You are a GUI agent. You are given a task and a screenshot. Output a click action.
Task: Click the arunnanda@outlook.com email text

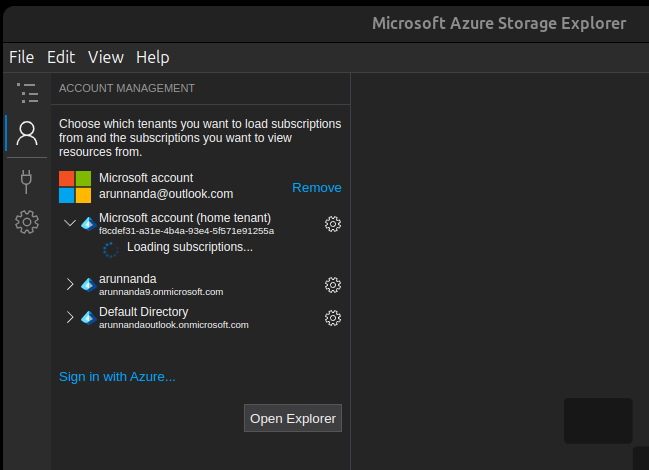coord(166,194)
